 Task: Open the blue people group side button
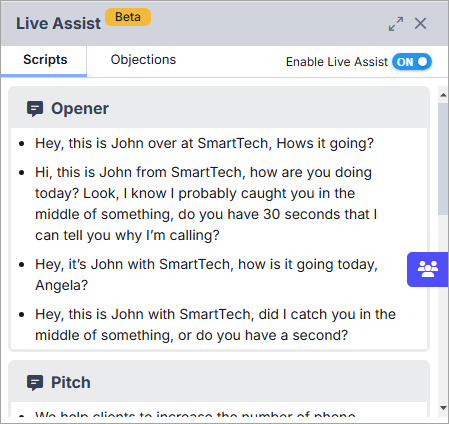(428, 269)
